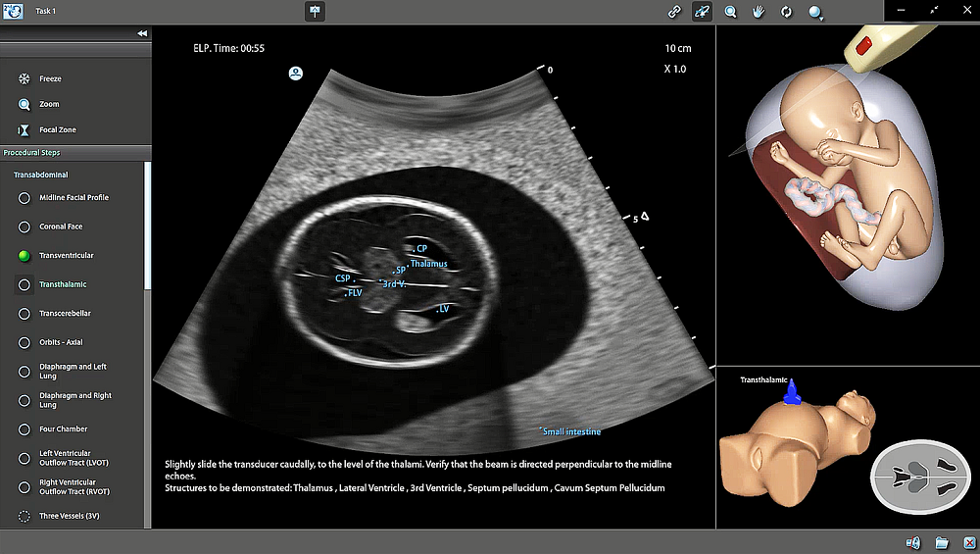The width and height of the screenshot is (980, 554).
Task: Click the Zoom magnifier in left panel
Action: coord(24,104)
